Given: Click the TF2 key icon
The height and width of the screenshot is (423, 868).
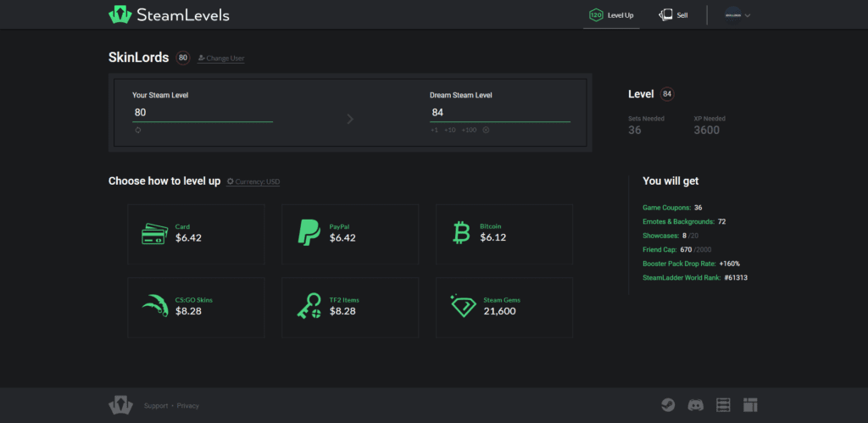Looking at the screenshot, I should pos(309,306).
